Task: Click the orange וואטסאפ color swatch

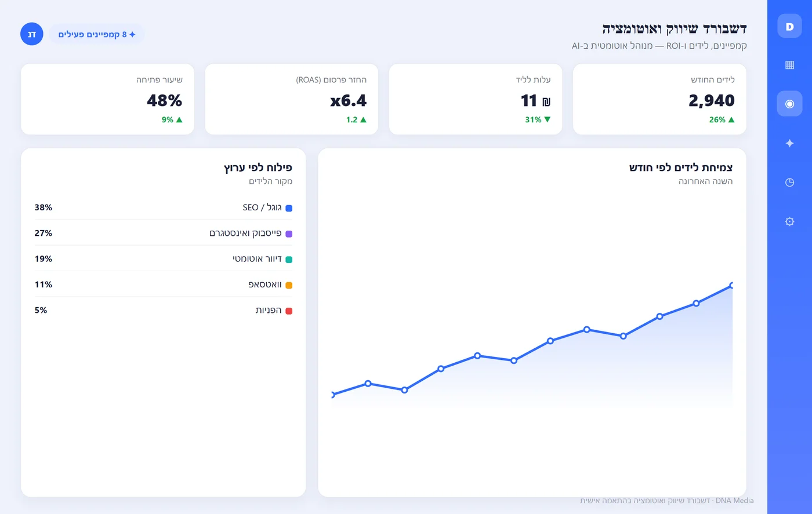Action: point(289,285)
